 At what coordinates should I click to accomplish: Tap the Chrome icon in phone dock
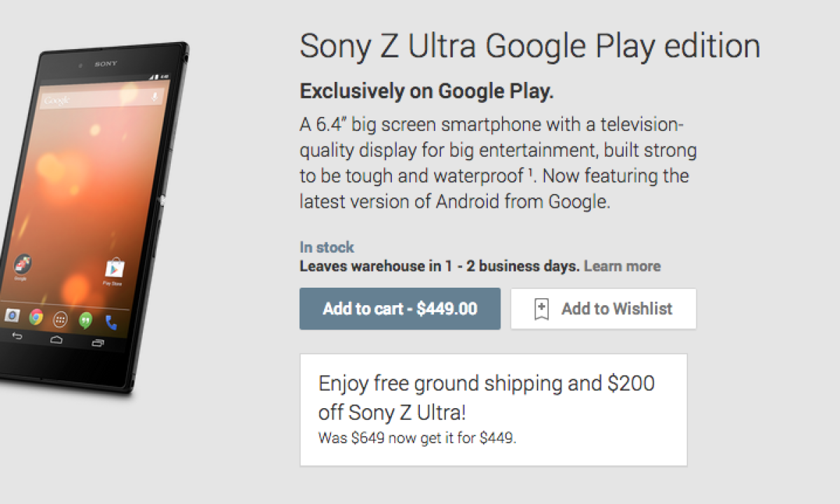pos(36,318)
